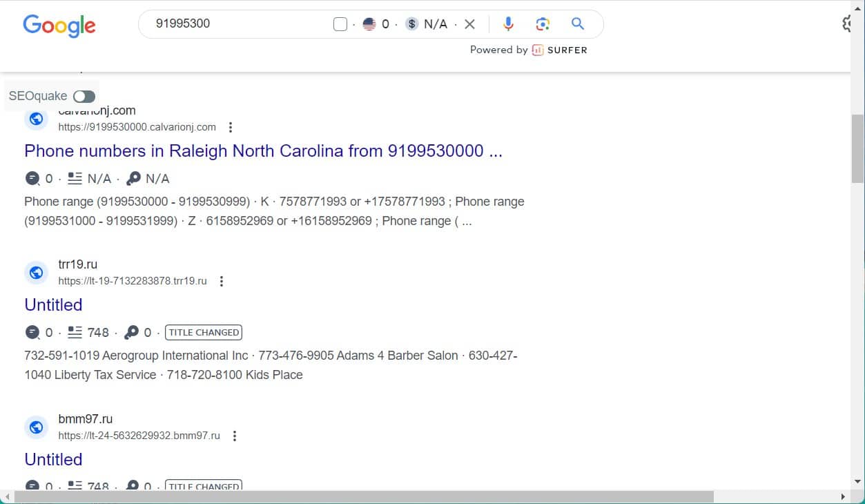Open the Untitled result from trr19.ru

(53, 304)
